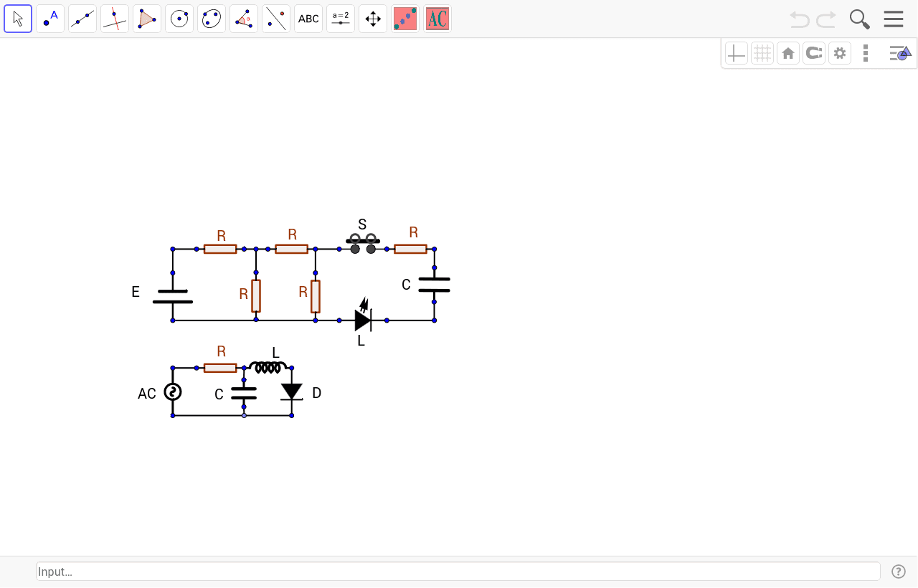Click the resistor R in the AC circuit
The height and width of the screenshot is (588, 918).
point(220,368)
